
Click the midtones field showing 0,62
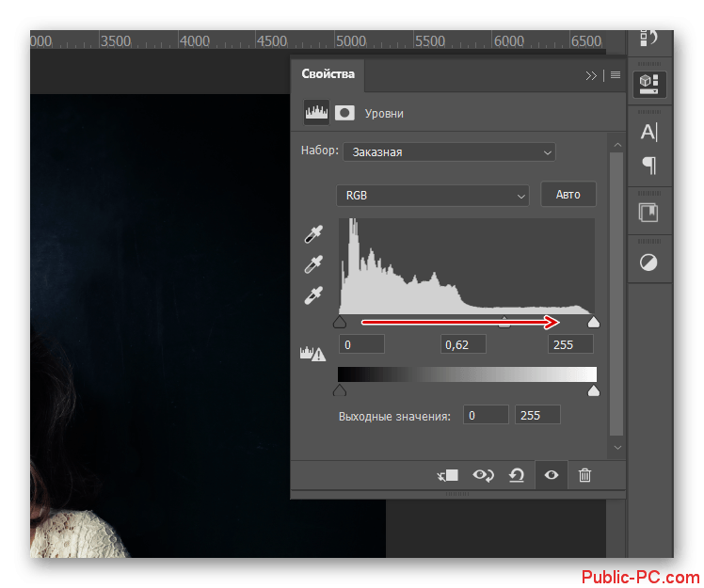tap(463, 344)
